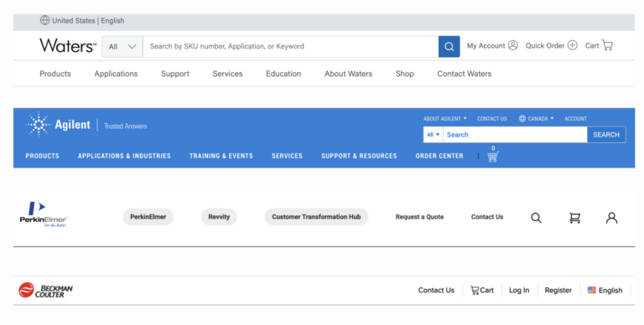Expand the CANADA country dropdown
The width and height of the screenshot is (644, 325).
(x=537, y=119)
